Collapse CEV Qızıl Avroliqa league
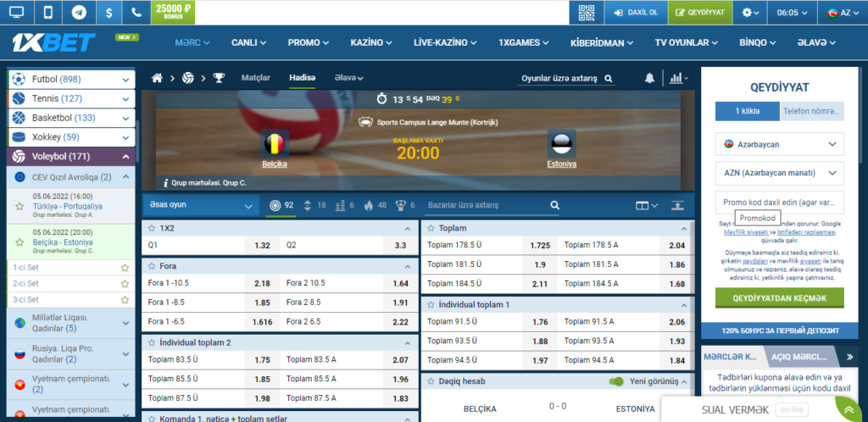This screenshot has height=422, width=868. coord(125,177)
